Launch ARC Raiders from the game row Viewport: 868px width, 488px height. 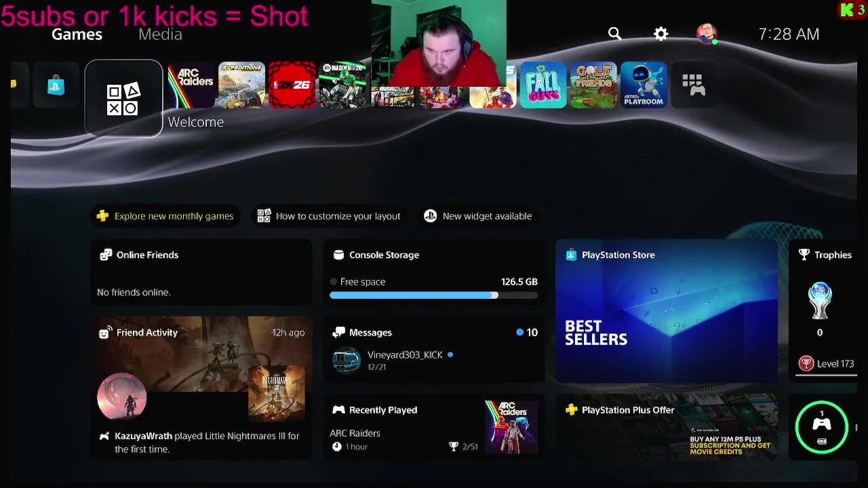(x=191, y=85)
